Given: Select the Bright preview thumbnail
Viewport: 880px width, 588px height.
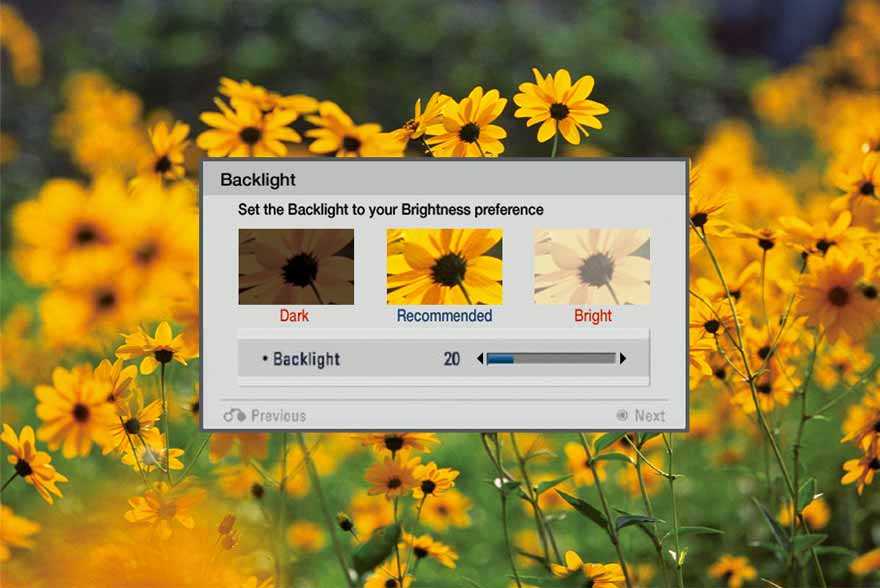Looking at the screenshot, I should [592, 266].
